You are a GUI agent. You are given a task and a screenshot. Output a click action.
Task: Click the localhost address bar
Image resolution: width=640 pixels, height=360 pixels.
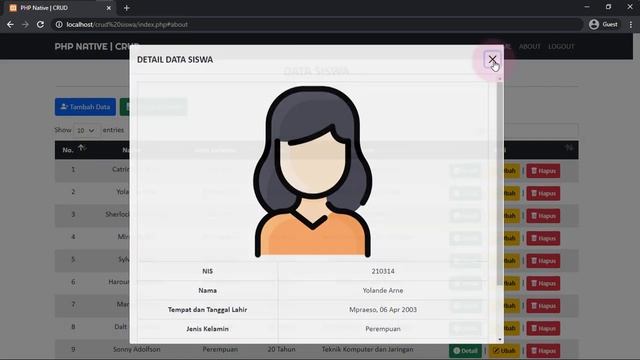(x=318, y=24)
